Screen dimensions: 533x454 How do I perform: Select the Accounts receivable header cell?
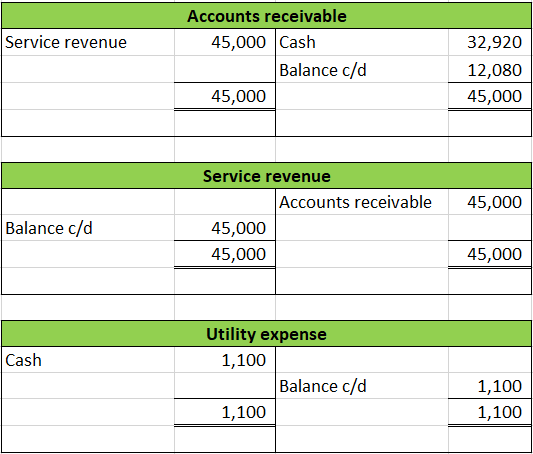click(x=266, y=16)
